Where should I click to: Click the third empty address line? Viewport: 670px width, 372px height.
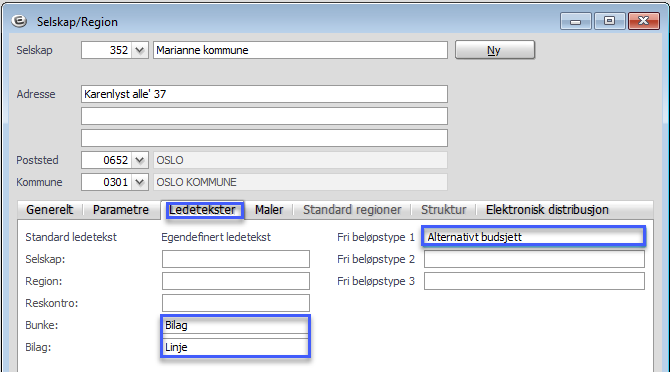point(264,138)
